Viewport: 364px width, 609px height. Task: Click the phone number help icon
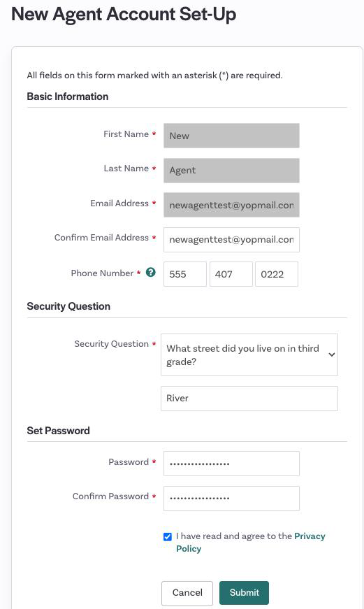tap(151, 273)
